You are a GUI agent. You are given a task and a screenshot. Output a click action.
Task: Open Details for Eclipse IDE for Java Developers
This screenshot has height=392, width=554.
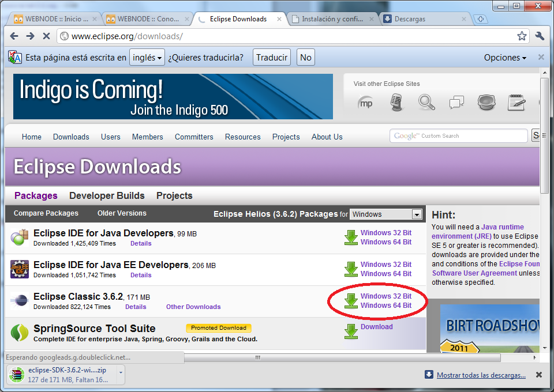point(141,243)
